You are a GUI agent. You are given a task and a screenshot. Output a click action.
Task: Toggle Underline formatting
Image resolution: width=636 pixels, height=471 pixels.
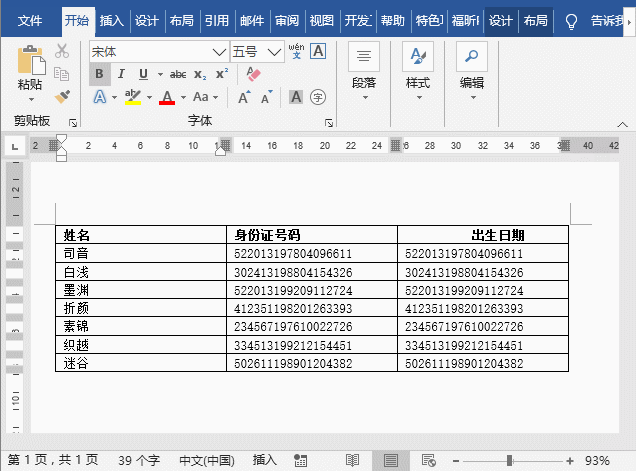pos(143,74)
